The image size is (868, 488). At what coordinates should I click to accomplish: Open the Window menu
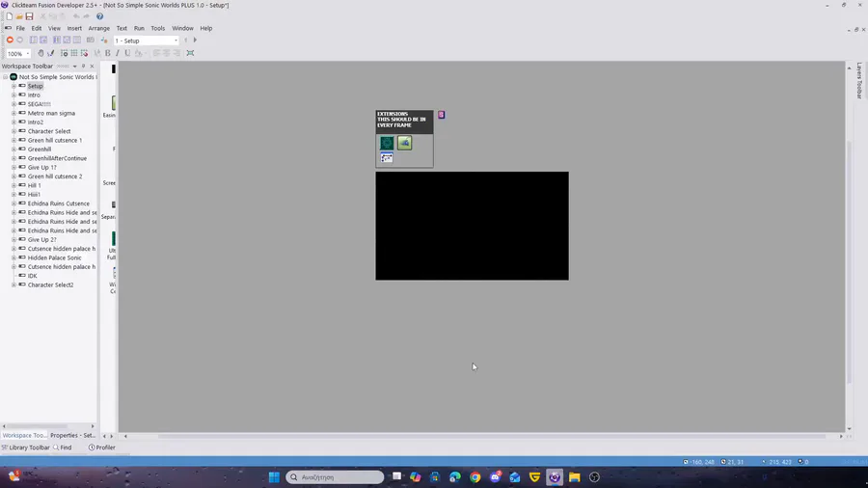[x=182, y=28]
